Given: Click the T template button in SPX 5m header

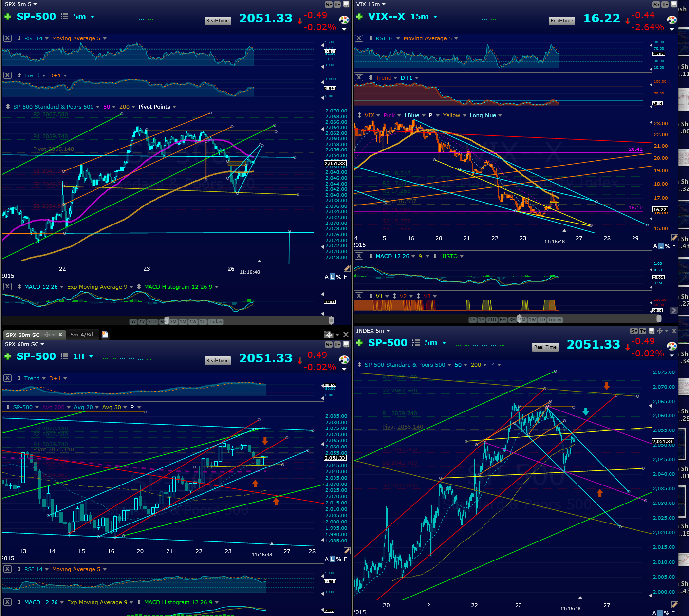Looking at the screenshot, I should coord(337,4).
